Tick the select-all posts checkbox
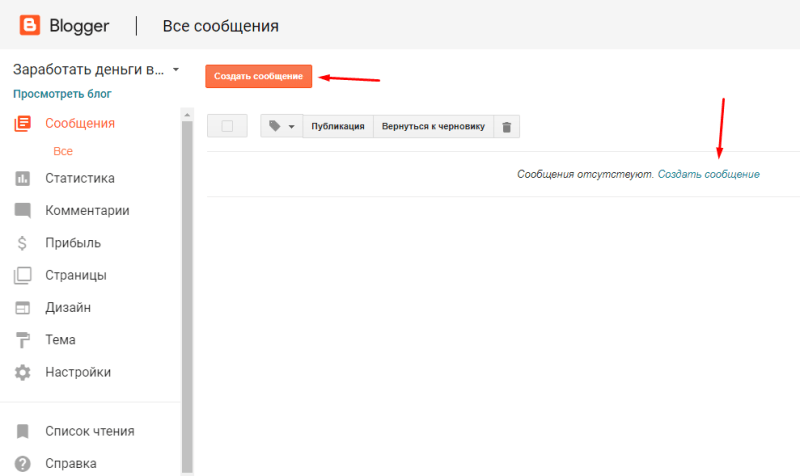 pyautogui.click(x=227, y=126)
